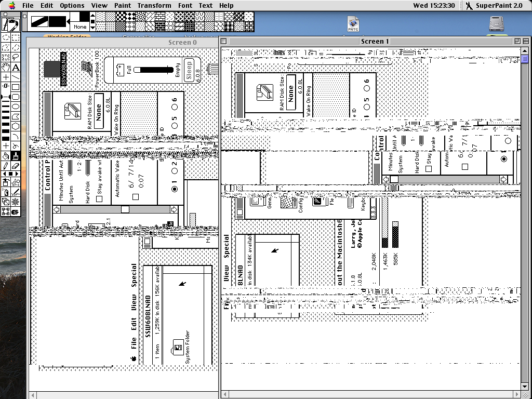532x399 pixels.
Task: Select the oval shape tool
Action: coord(16,107)
